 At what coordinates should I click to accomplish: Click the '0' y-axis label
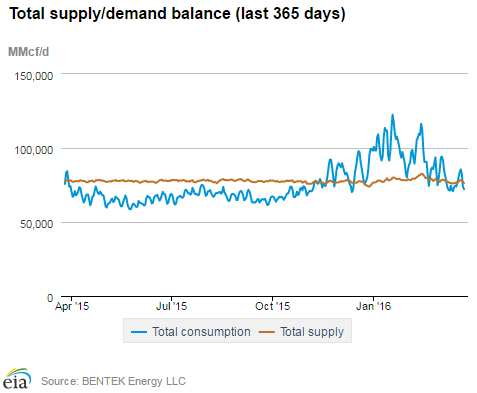(50, 298)
